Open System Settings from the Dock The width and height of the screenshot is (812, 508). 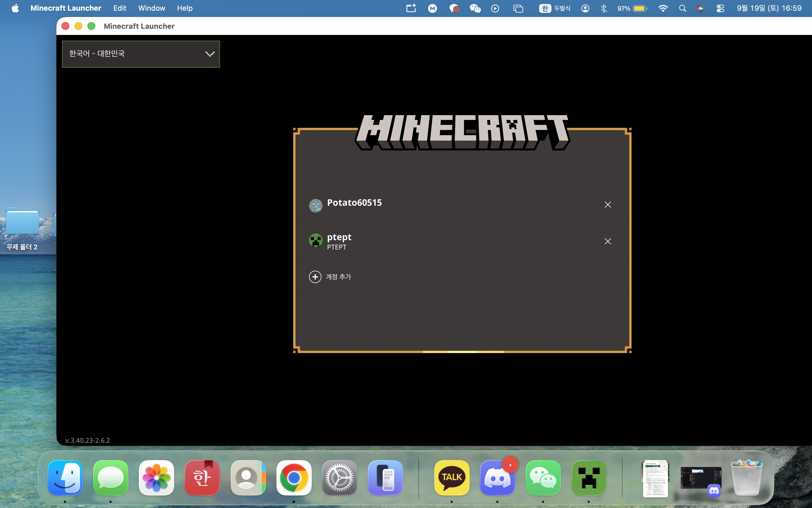coord(339,478)
